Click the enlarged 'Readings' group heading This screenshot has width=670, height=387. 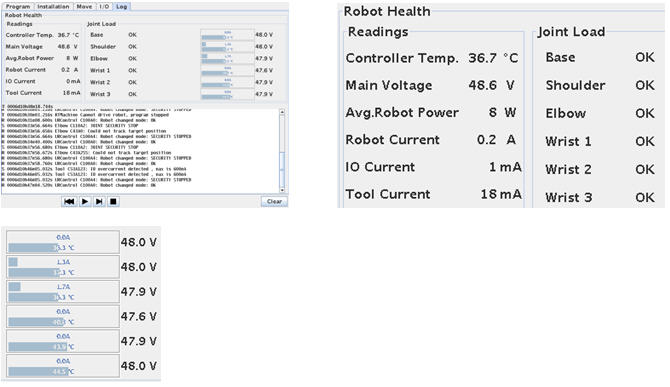click(x=378, y=32)
